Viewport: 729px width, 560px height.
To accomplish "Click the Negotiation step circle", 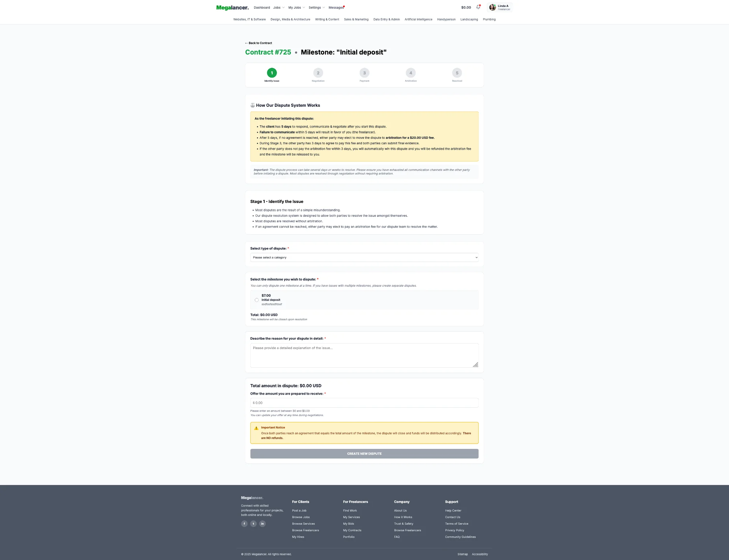I will pyautogui.click(x=318, y=73).
